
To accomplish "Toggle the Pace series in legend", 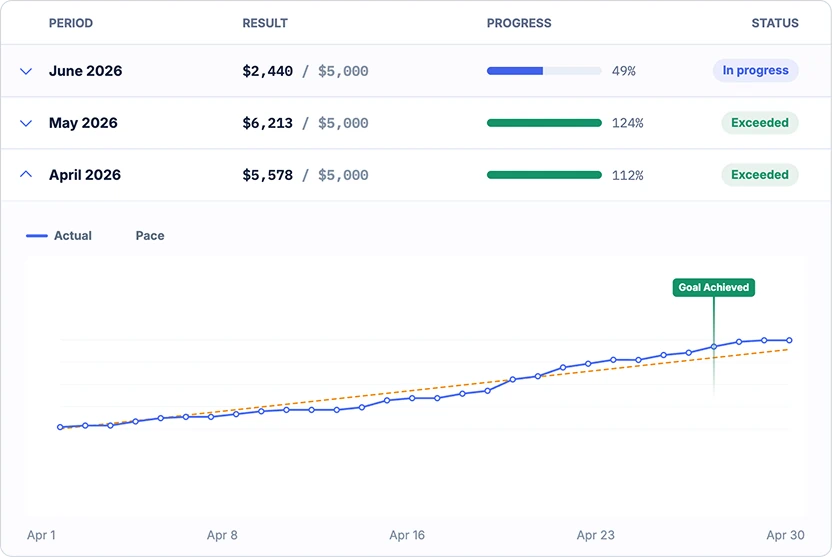I will pos(150,236).
